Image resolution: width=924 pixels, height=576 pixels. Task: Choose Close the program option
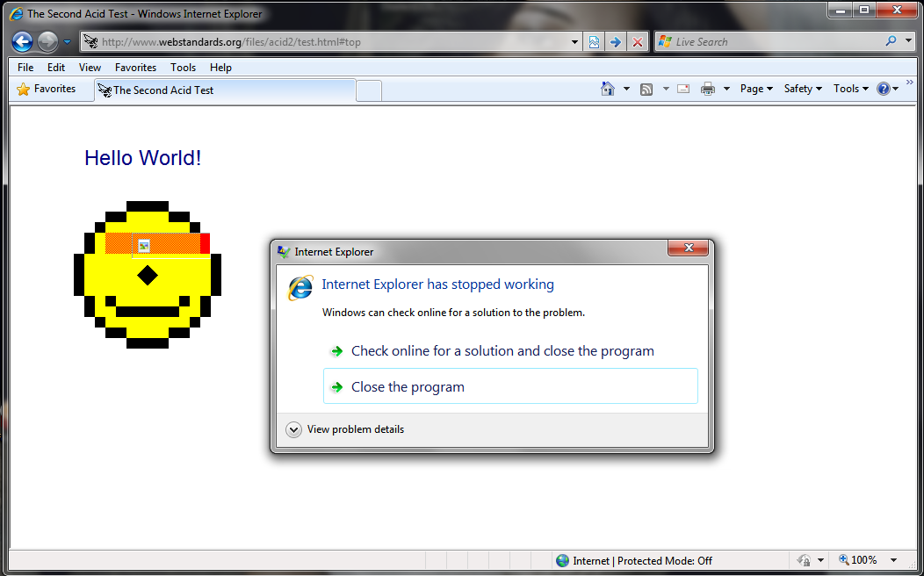click(x=510, y=386)
